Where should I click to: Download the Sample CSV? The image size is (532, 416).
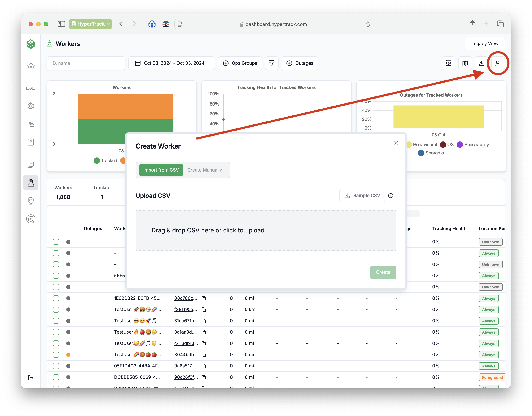(362, 196)
